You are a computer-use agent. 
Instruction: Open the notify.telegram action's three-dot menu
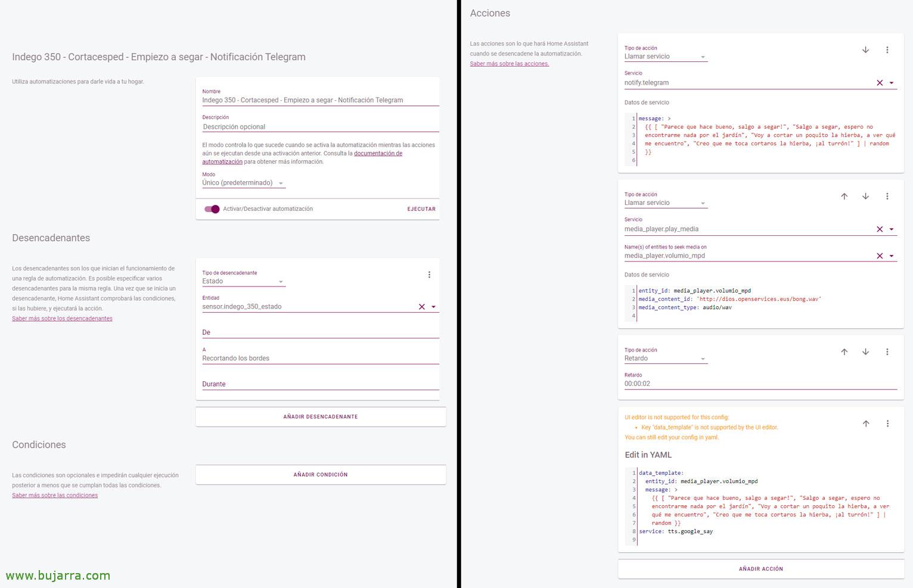coord(887,50)
